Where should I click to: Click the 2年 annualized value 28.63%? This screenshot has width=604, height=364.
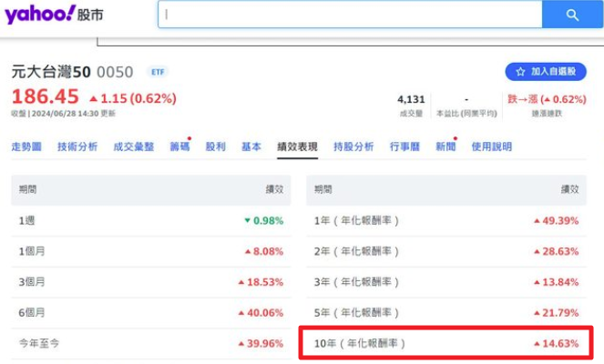(x=557, y=252)
